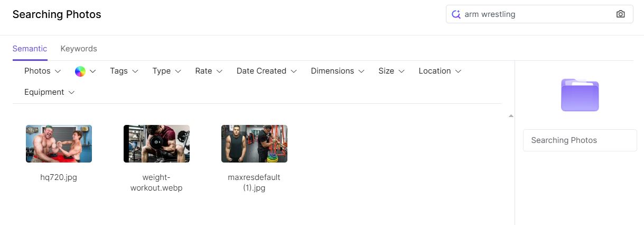Viewport: 644px width, 225px height.
Task: Open the Dimensions filter dropdown
Action: click(x=338, y=71)
